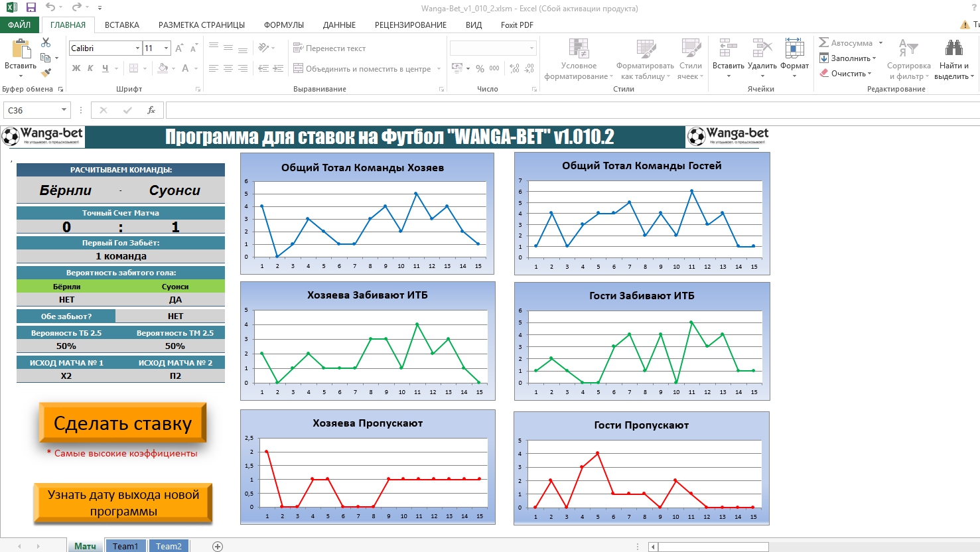Open the ВИД ribbon tab
This screenshot has width=980, height=552.
coord(474,25)
